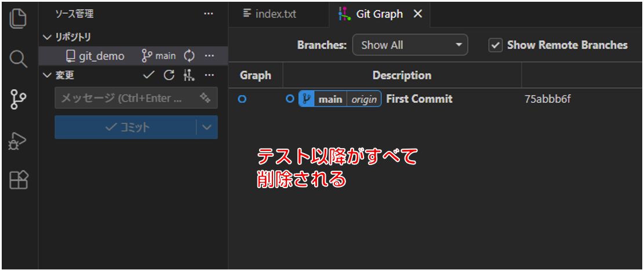Click the sparkle generate commit message icon

[205, 98]
